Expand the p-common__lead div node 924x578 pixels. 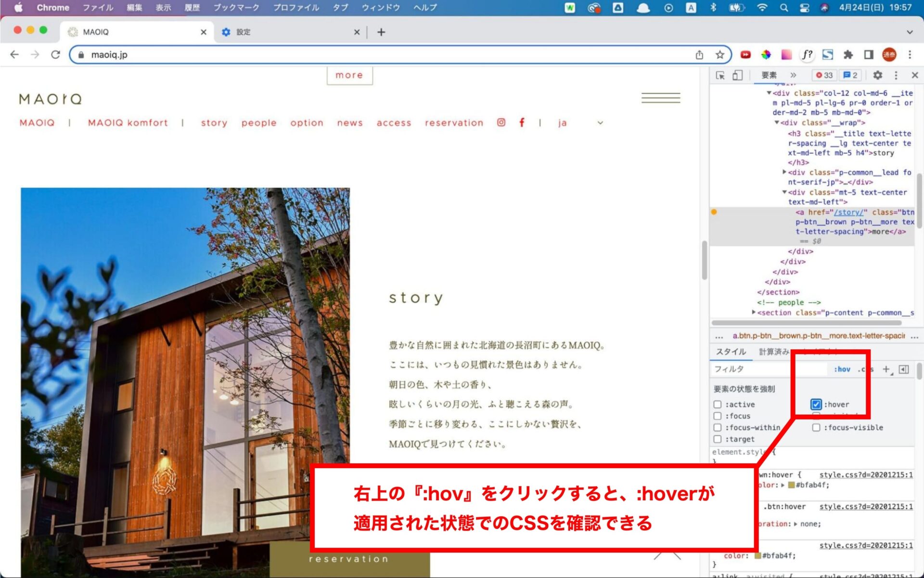pos(784,172)
